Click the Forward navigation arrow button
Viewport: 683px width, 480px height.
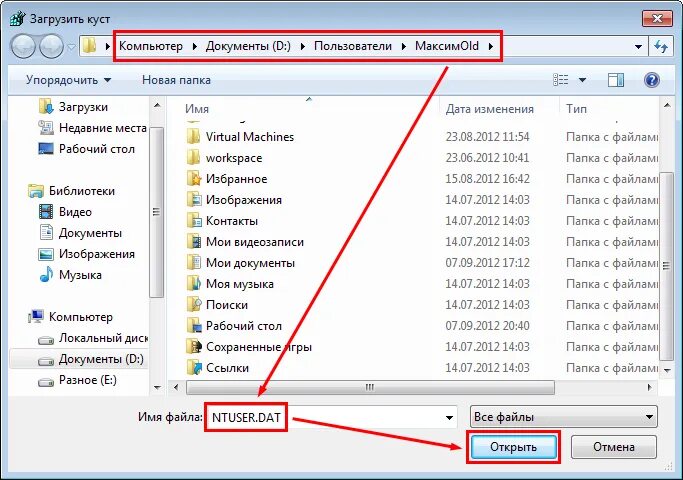point(51,46)
